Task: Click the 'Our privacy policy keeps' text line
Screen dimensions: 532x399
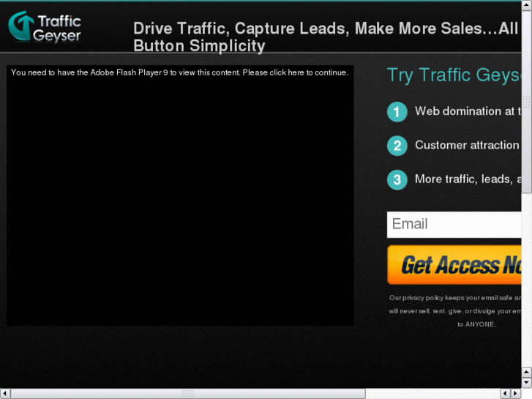Action: (x=455, y=298)
